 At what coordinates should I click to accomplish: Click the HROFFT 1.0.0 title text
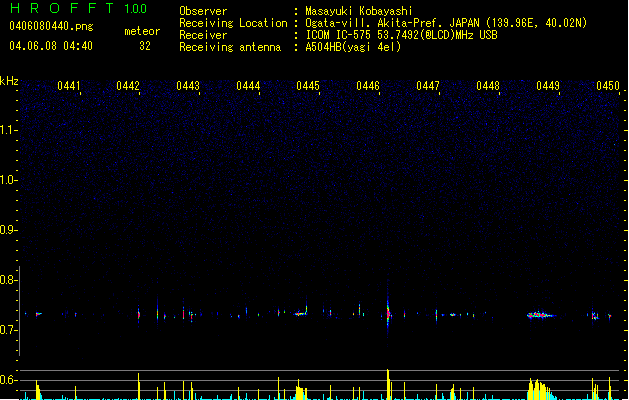coord(78,8)
